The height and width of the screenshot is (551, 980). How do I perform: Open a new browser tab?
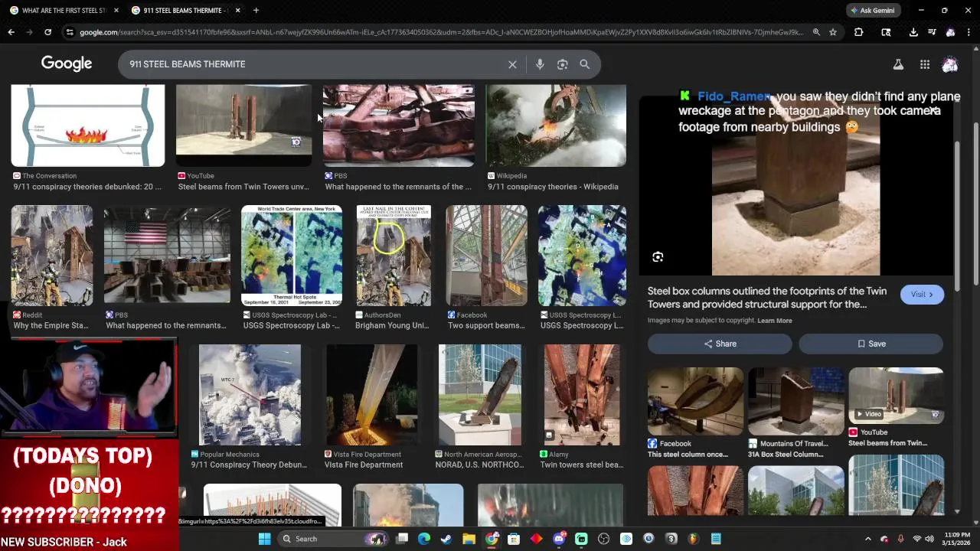click(x=256, y=11)
